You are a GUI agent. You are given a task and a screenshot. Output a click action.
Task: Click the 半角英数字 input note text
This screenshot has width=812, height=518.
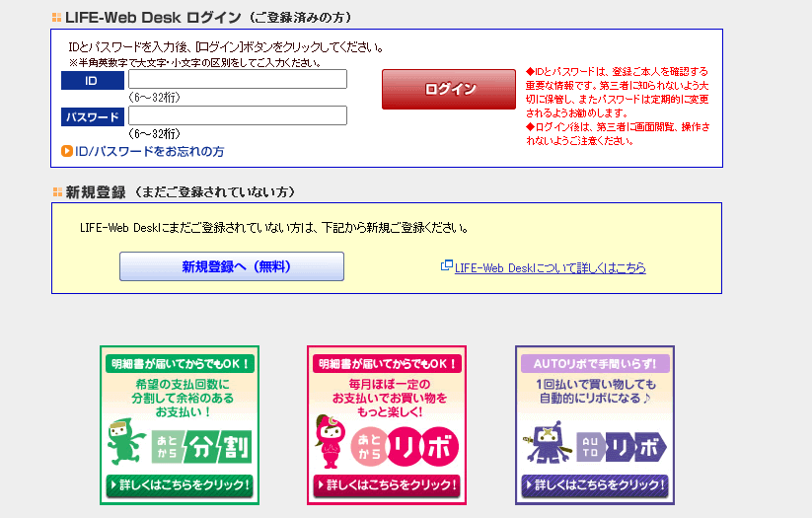(194, 63)
